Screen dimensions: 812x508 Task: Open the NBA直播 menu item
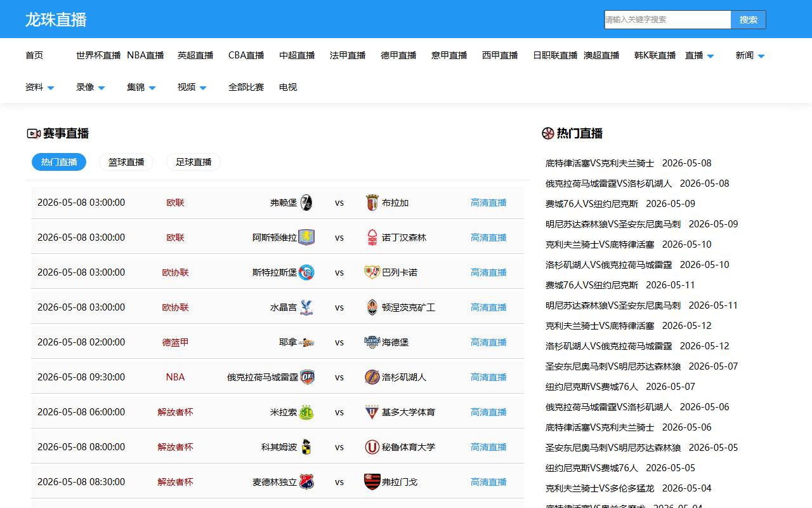(145, 56)
